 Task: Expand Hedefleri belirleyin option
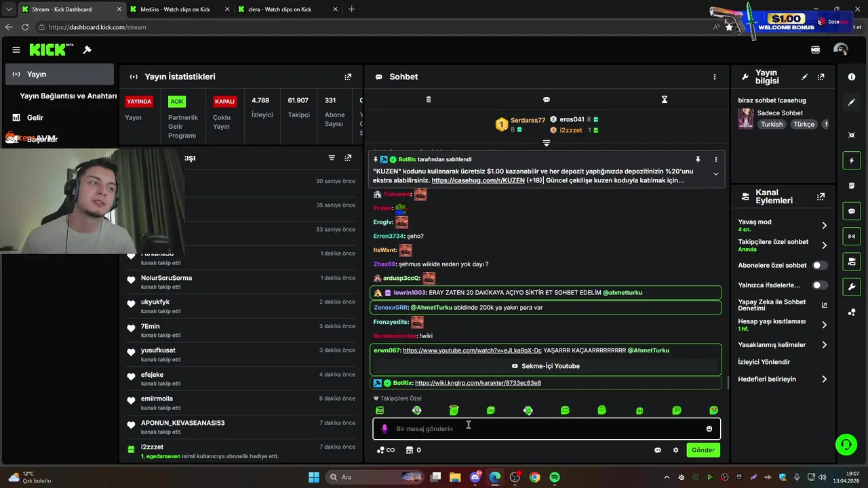(x=824, y=379)
